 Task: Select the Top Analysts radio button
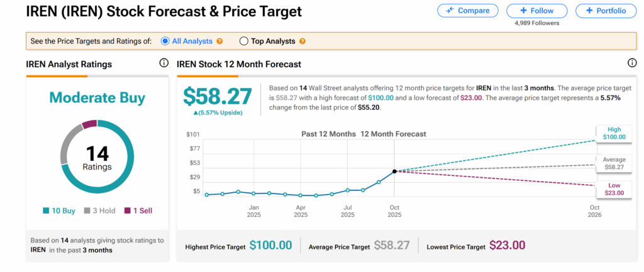coord(244,41)
